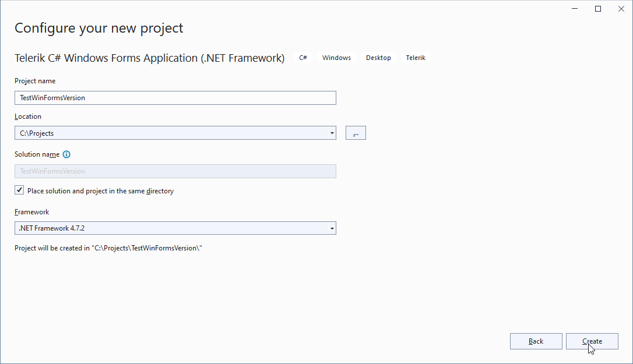Uncheck Place solution and project in same directory
This screenshot has width=633, height=364.
point(19,190)
